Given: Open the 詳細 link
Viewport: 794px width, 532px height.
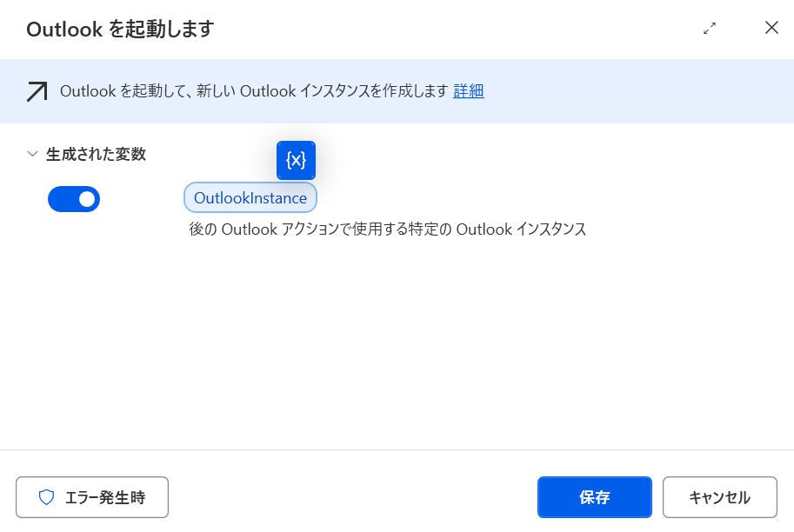Looking at the screenshot, I should pos(469,91).
